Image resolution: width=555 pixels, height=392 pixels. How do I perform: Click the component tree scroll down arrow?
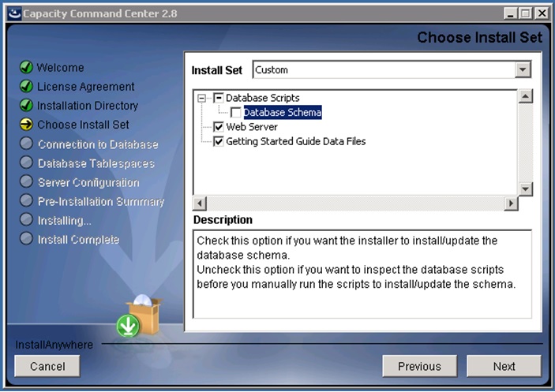[x=526, y=189]
